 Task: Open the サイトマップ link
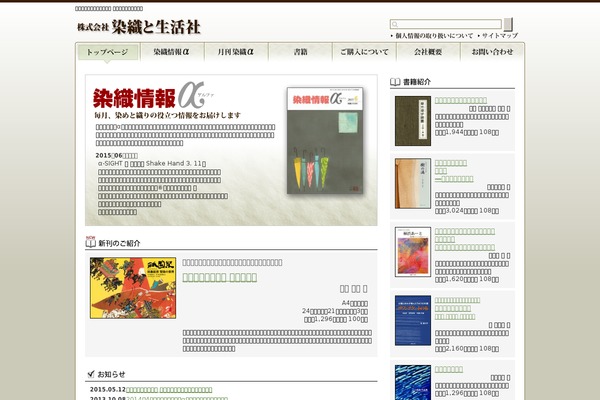tap(500, 36)
